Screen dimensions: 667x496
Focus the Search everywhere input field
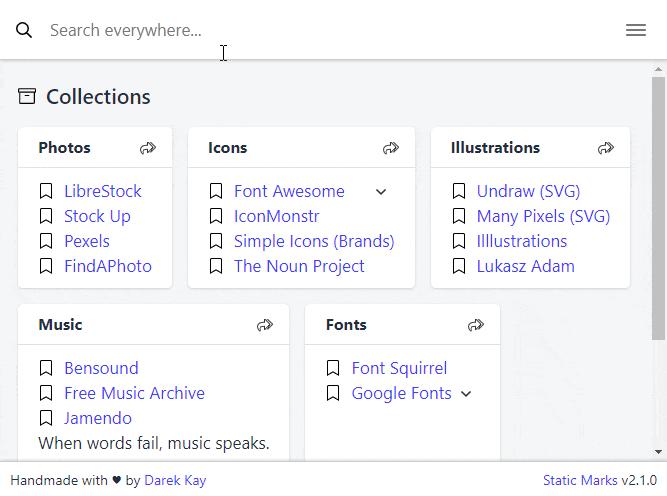[x=300, y=30]
